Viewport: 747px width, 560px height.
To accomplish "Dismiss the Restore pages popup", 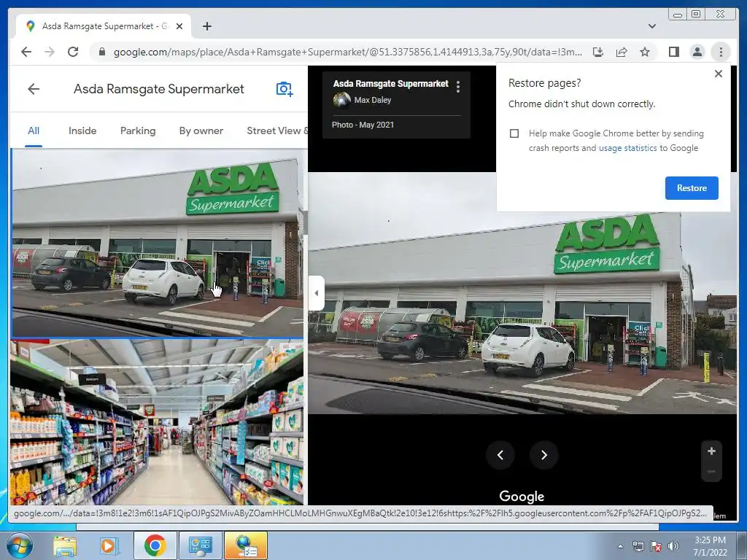I will click(719, 74).
